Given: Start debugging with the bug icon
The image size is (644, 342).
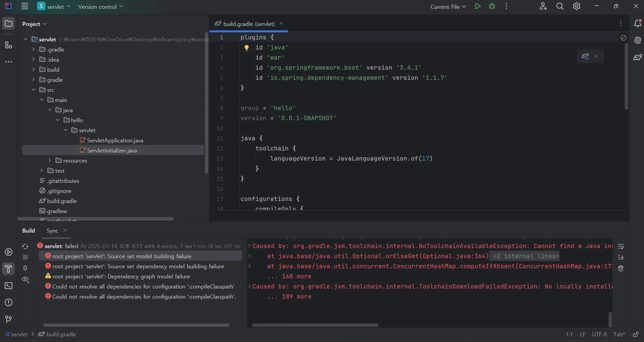Looking at the screenshot, I should [x=492, y=6].
